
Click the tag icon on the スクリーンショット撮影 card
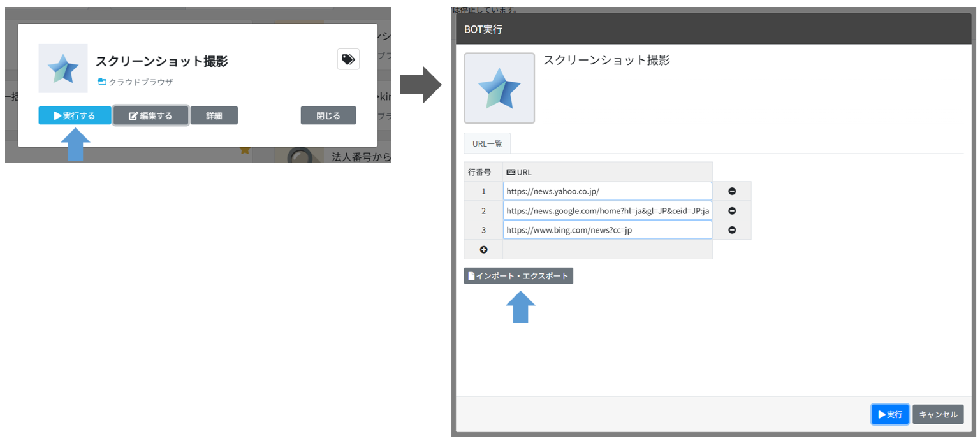pyautogui.click(x=348, y=59)
